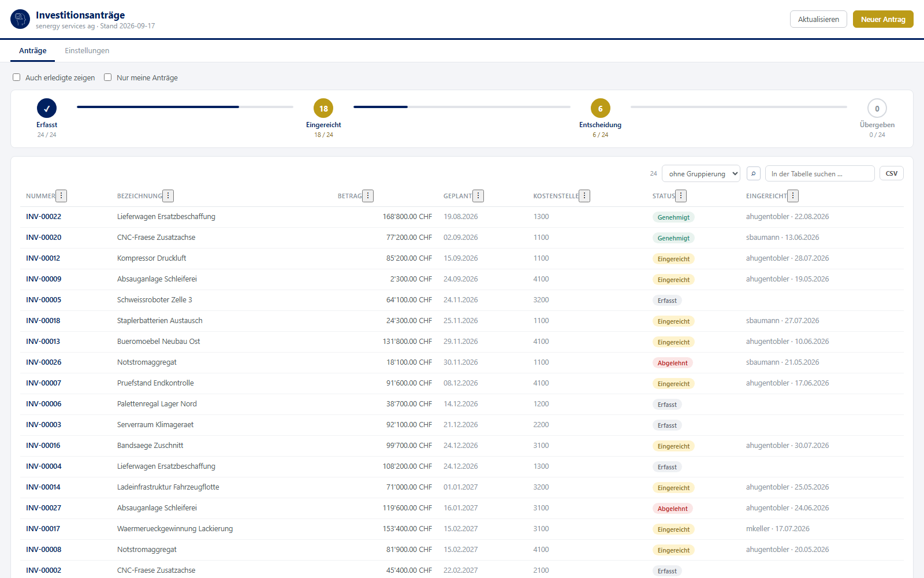Switch to the Einstellungen tab
The height and width of the screenshot is (578, 924).
(x=87, y=51)
